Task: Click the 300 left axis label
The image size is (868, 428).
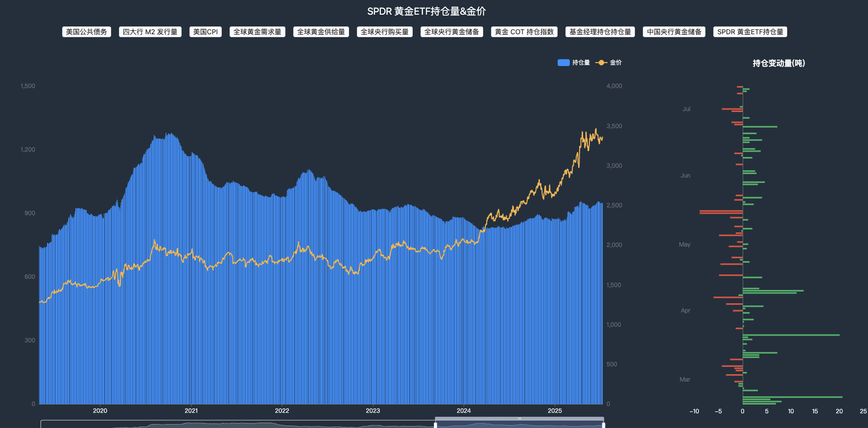Action: click(x=30, y=340)
